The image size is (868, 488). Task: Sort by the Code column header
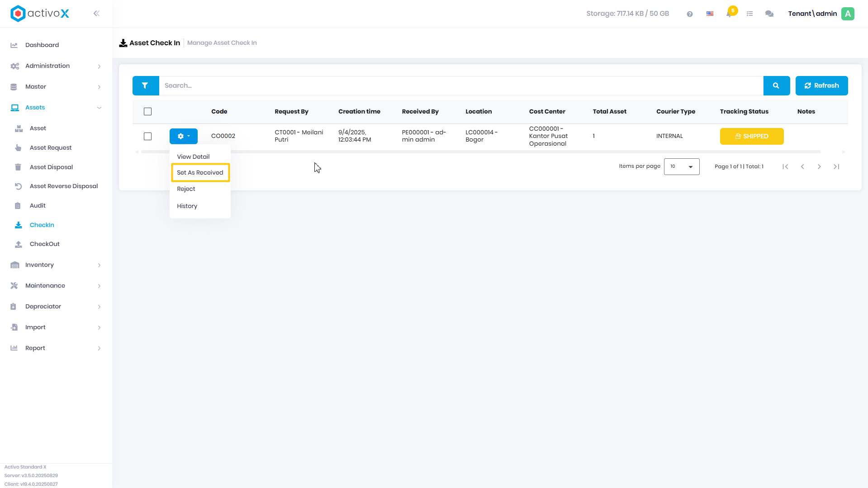click(x=219, y=112)
